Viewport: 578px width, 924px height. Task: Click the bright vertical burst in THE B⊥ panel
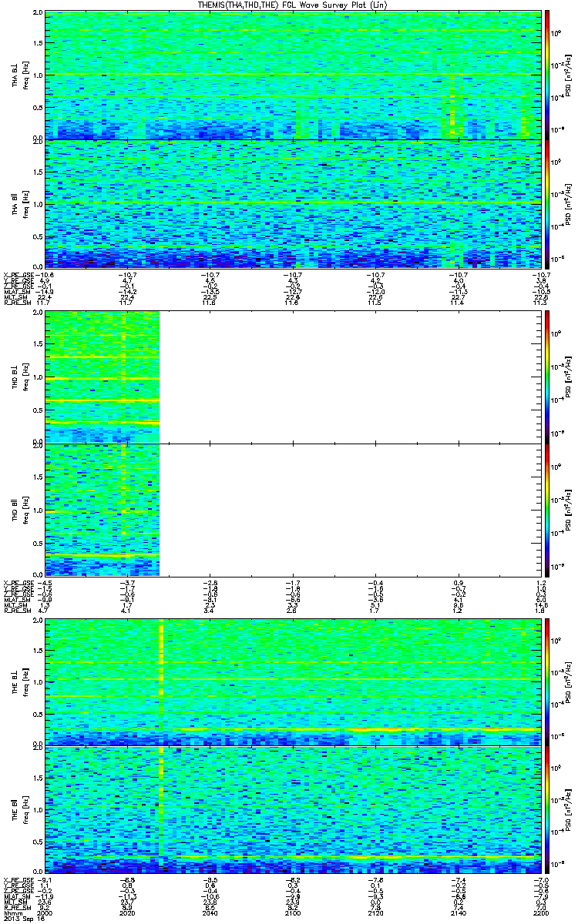[160, 681]
